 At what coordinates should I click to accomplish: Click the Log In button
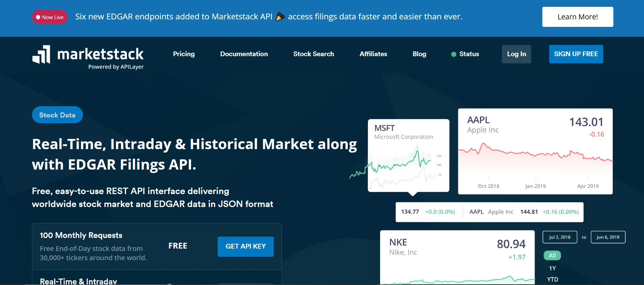pyautogui.click(x=516, y=54)
